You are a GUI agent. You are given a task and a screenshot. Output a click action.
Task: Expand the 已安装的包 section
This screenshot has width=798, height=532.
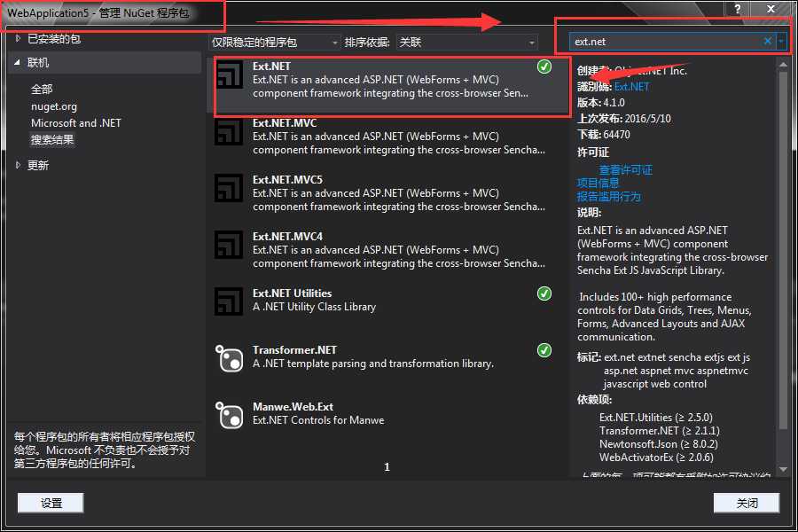click(19, 38)
